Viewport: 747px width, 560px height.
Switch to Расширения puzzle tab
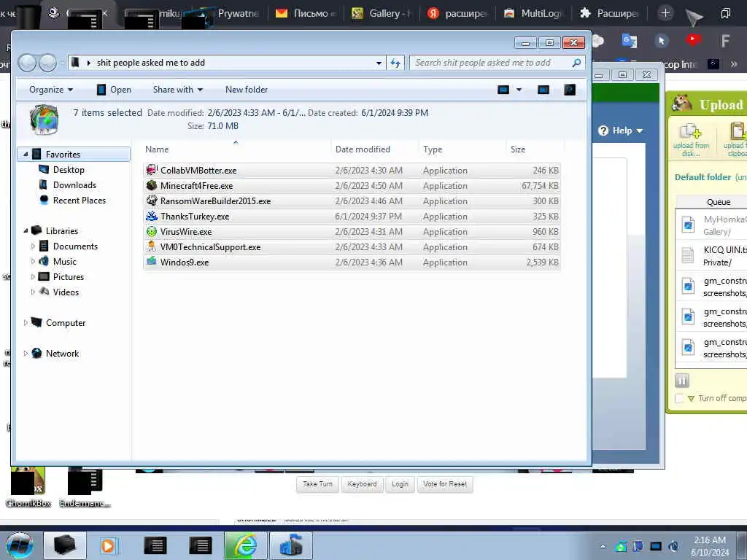click(609, 13)
